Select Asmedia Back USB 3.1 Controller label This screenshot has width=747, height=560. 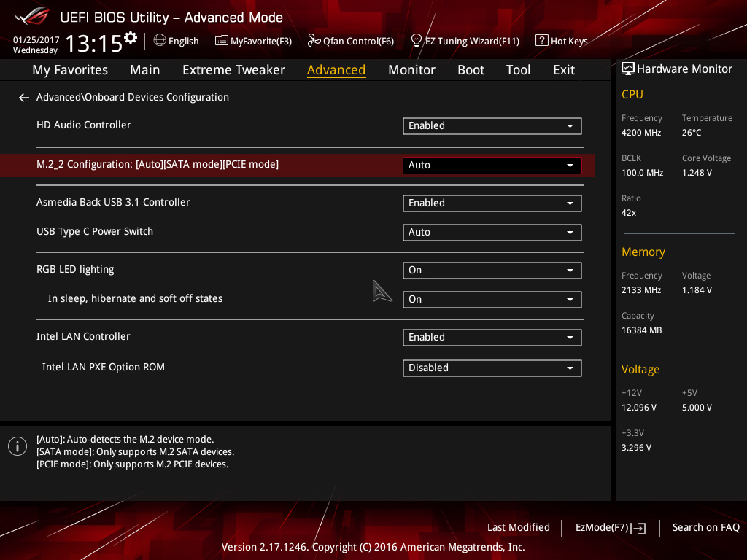click(113, 202)
